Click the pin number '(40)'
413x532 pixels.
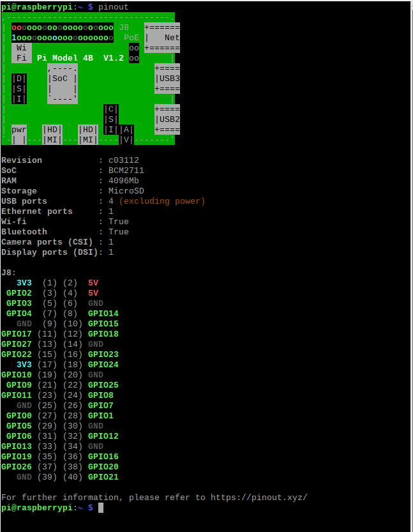coord(73,476)
